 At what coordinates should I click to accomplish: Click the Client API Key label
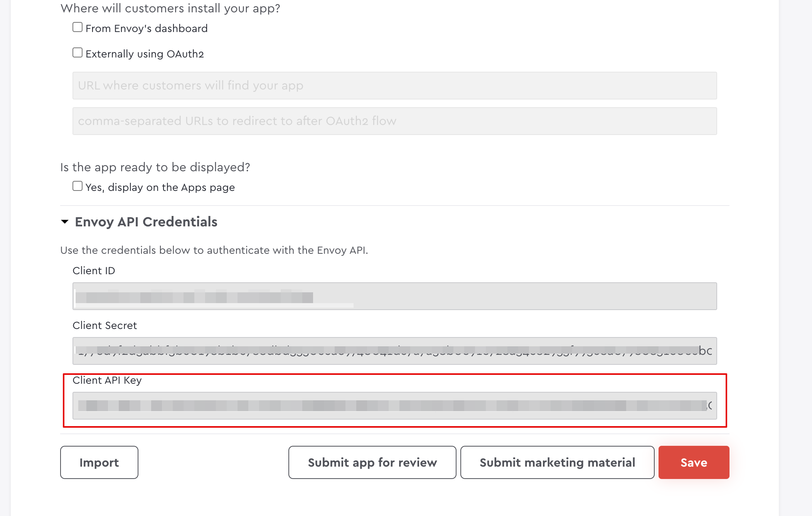[107, 380]
